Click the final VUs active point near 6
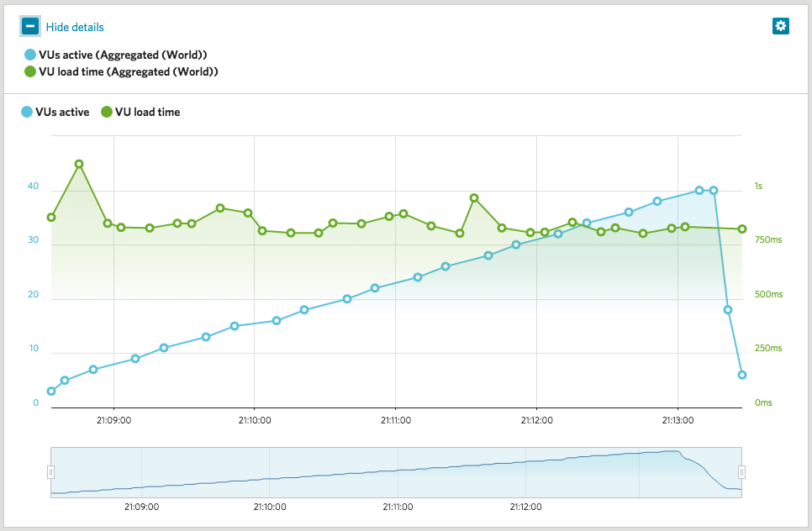 click(x=742, y=375)
